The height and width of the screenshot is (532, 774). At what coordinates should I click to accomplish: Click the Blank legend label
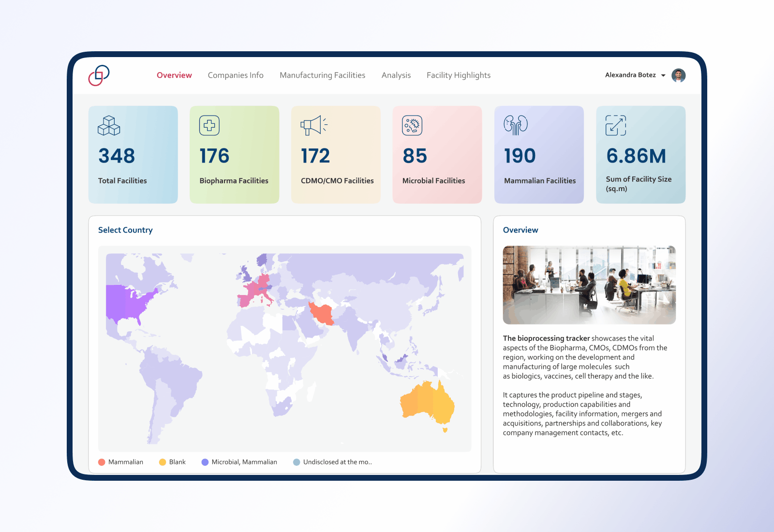tap(178, 462)
